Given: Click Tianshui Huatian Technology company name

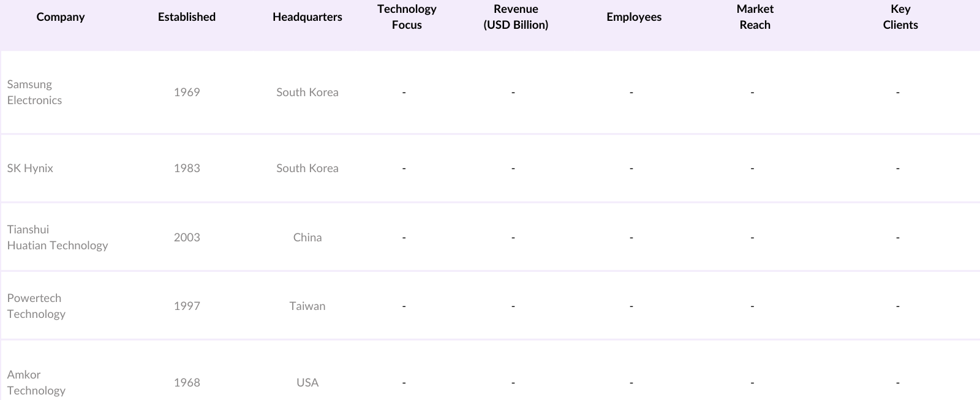Looking at the screenshot, I should 58,238.
